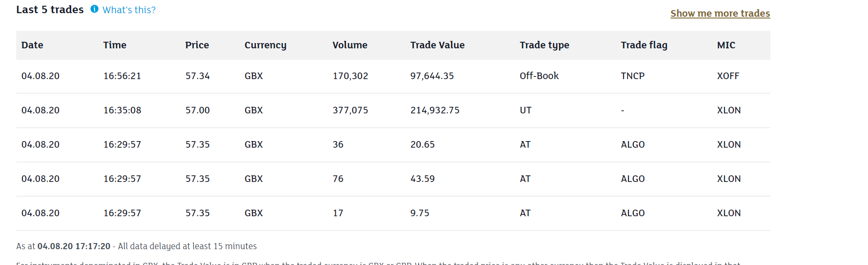
Task: Select the 16:56:21 trade time
Action: click(122, 76)
